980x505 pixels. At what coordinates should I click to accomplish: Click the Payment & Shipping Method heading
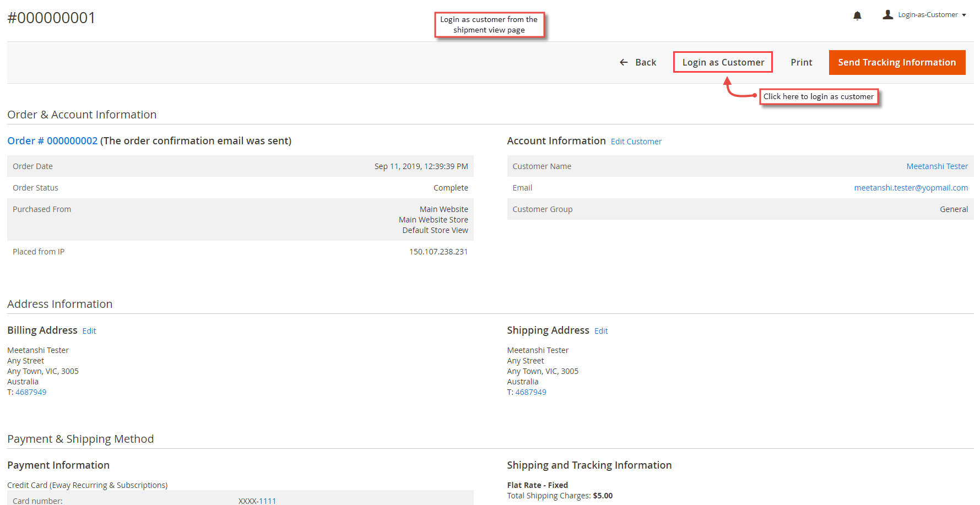tap(80, 439)
